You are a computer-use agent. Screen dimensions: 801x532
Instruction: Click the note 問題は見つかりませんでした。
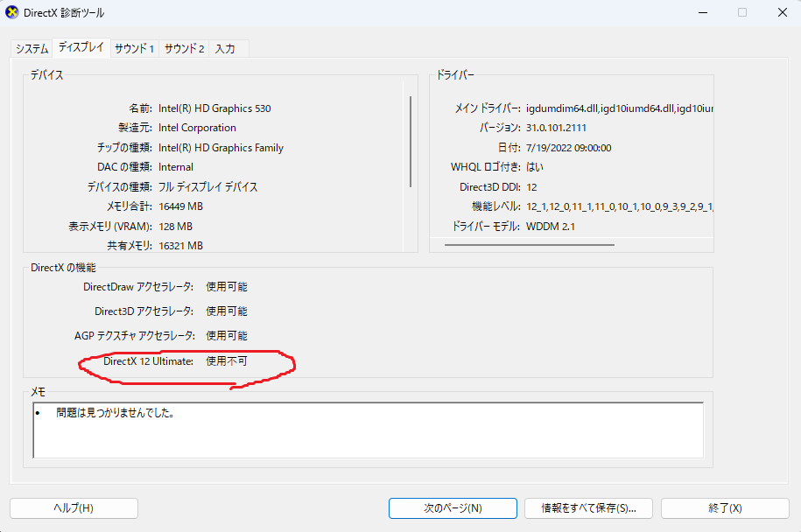116,412
